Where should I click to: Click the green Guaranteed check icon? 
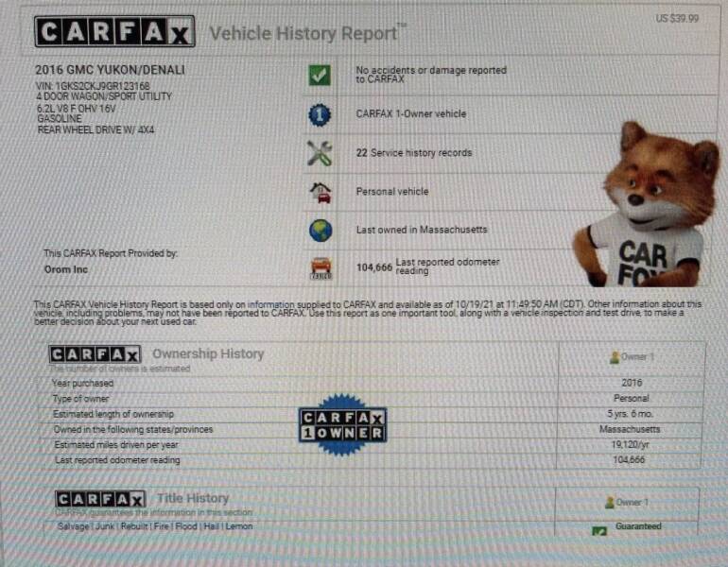(599, 531)
